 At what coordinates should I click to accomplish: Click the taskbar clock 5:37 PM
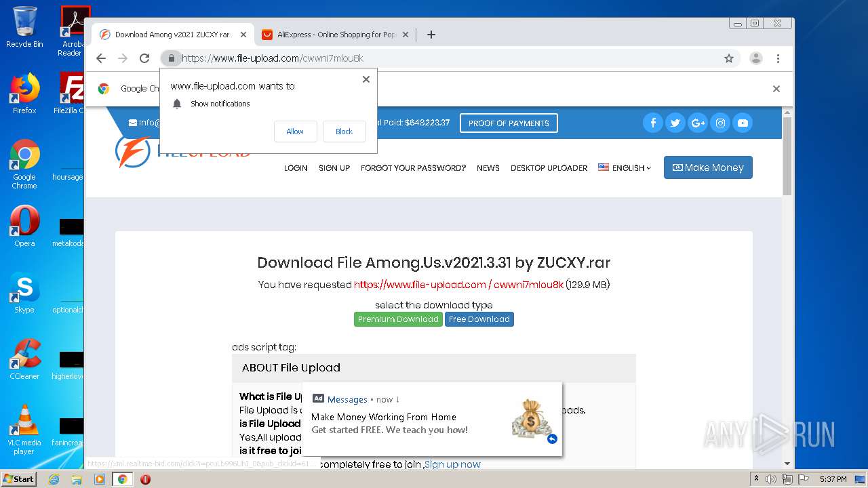[x=833, y=479]
